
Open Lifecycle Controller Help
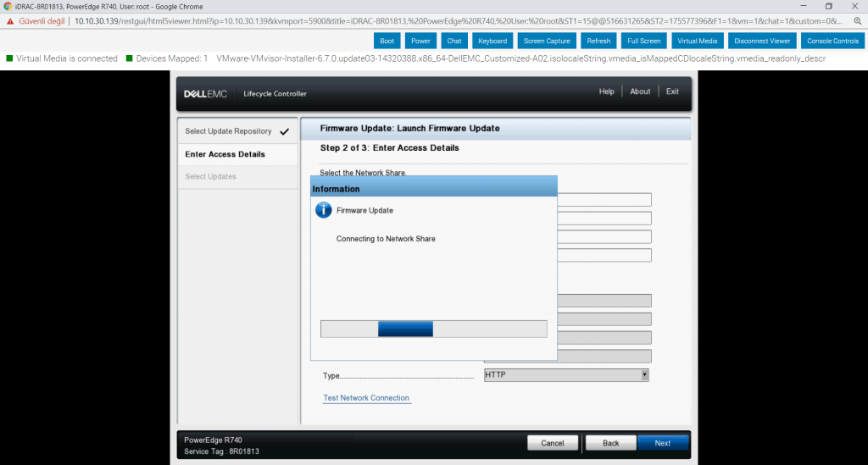pyautogui.click(x=606, y=91)
